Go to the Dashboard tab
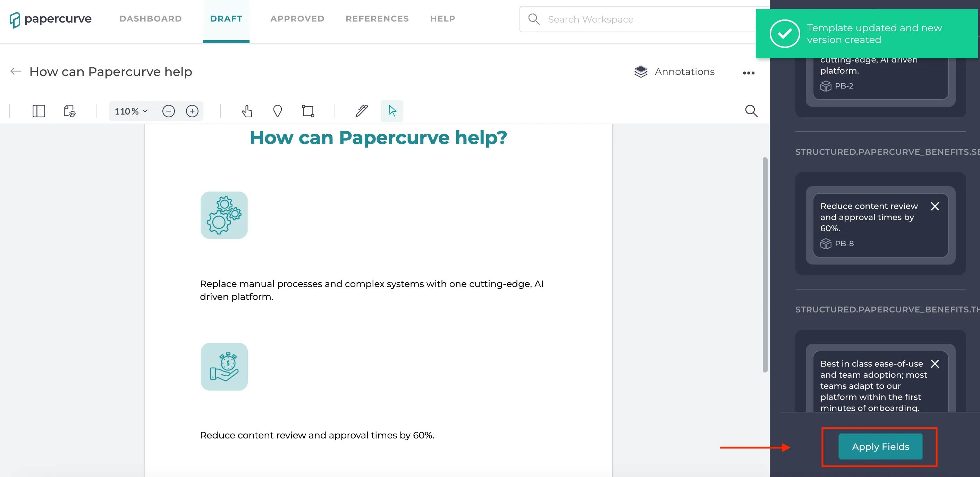The height and width of the screenshot is (477, 980). [151, 19]
